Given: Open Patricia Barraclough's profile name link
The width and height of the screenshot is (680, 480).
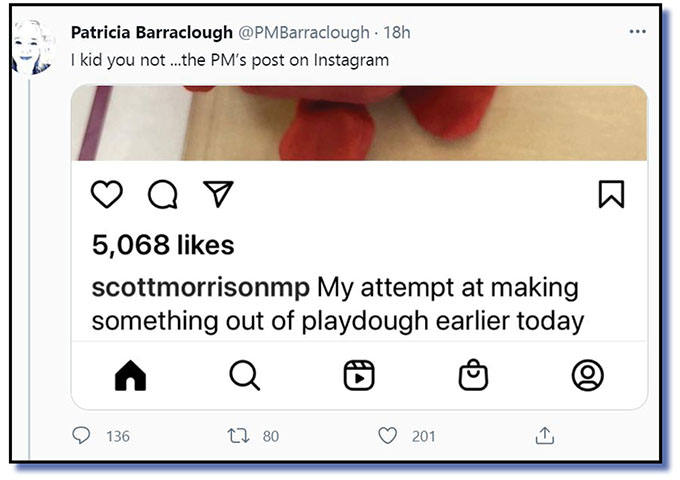Looking at the screenshot, I should [x=152, y=33].
